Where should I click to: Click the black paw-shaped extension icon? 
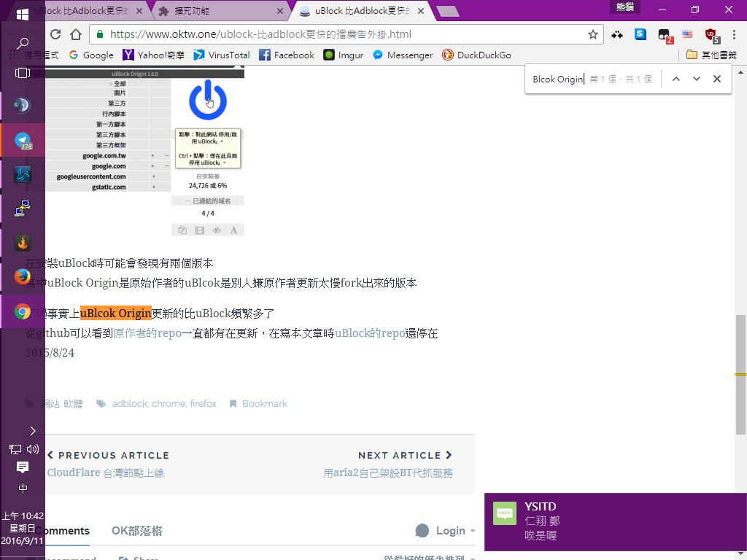tap(617, 34)
